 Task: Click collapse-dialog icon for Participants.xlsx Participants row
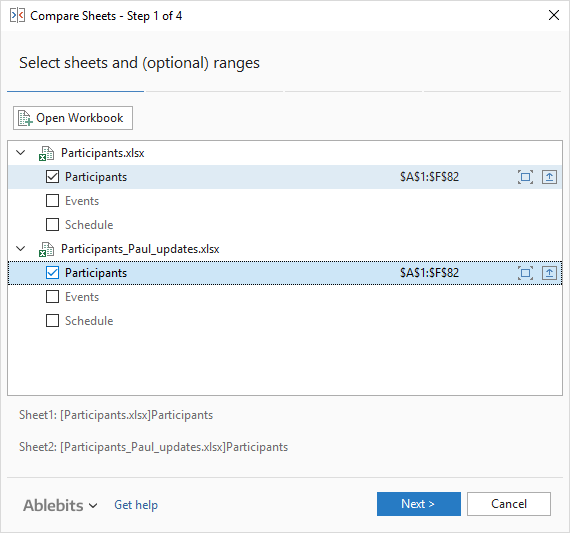[x=549, y=177]
